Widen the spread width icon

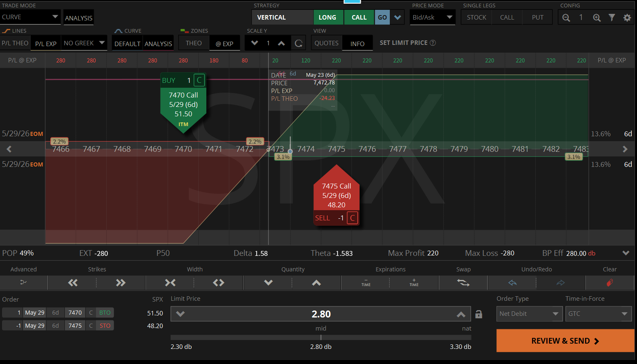[219, 282]
